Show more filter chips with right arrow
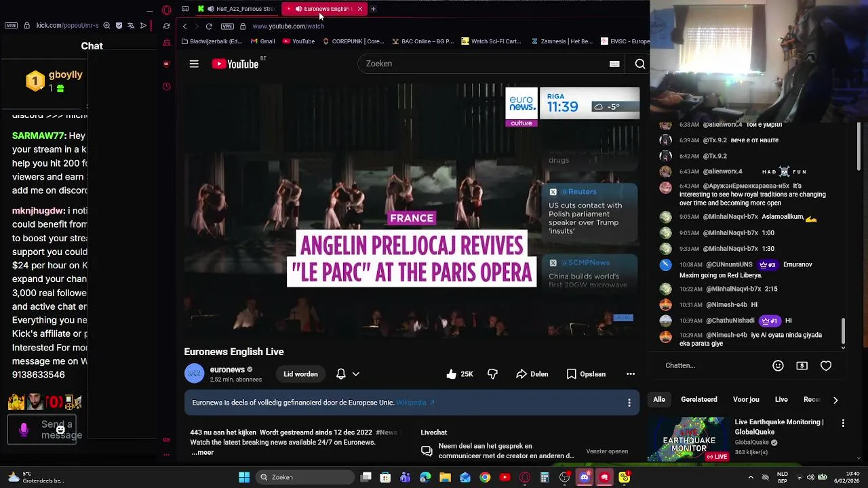 835,400
